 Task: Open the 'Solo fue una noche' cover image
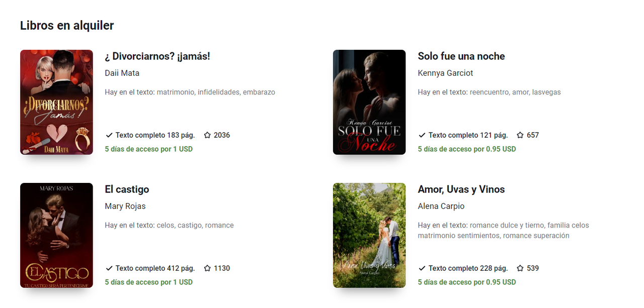click(369, 102)
